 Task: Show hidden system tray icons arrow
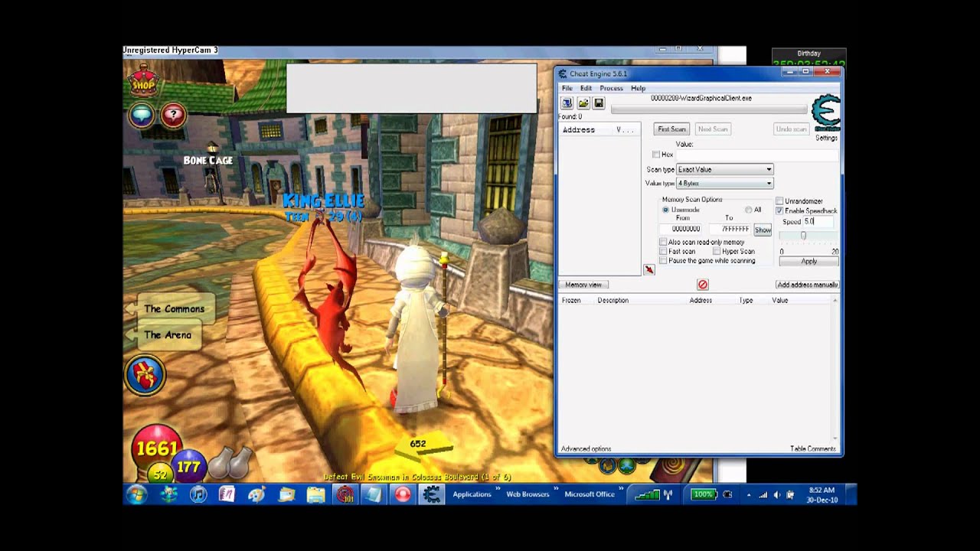pos(748,494)
